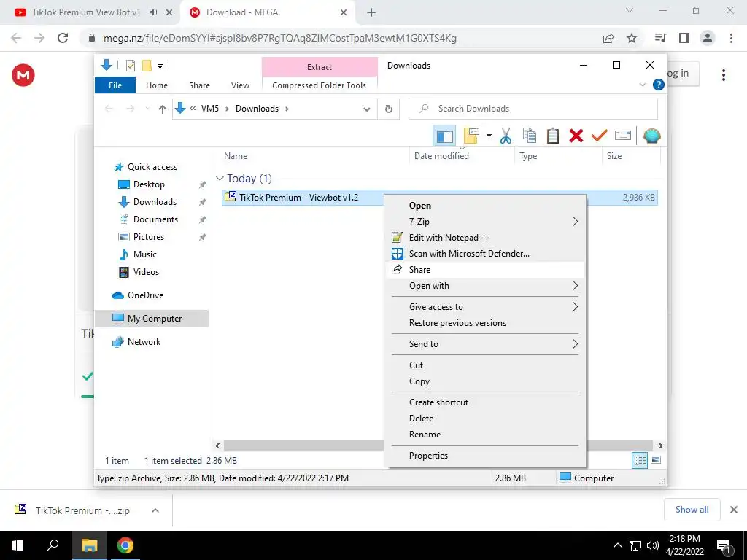Switch to large icons view in status bar

656,460
